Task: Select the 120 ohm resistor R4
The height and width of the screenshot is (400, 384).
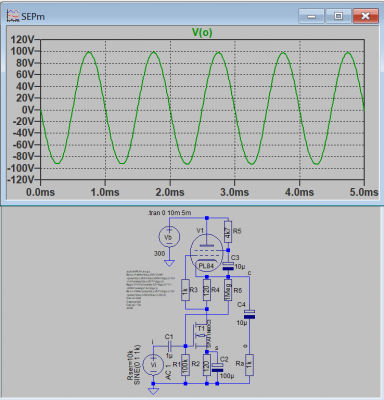Action: [207, 290]
